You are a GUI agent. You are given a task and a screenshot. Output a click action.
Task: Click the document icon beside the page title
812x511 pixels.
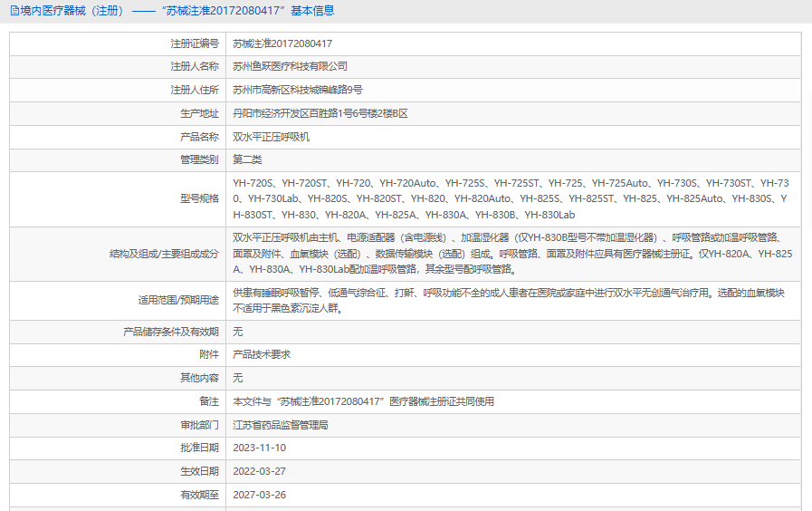pyautogui.click(x=14, y=11)
